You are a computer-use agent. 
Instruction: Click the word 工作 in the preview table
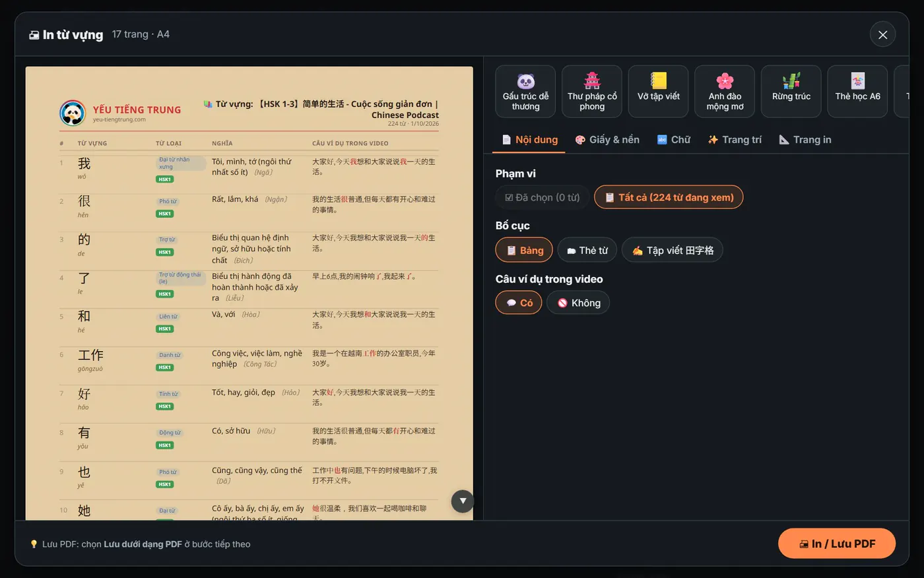pos(90,355)
